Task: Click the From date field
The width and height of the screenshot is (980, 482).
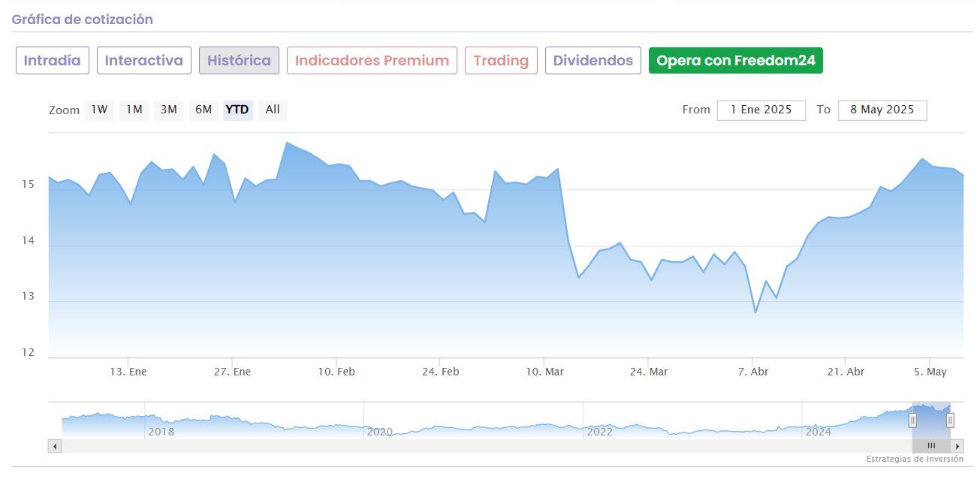Action: pos(761,110)
